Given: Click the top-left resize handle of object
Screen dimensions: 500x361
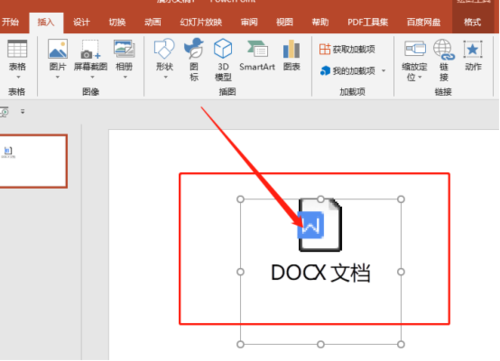Looking at the screenshot, I should coord(240,199).
